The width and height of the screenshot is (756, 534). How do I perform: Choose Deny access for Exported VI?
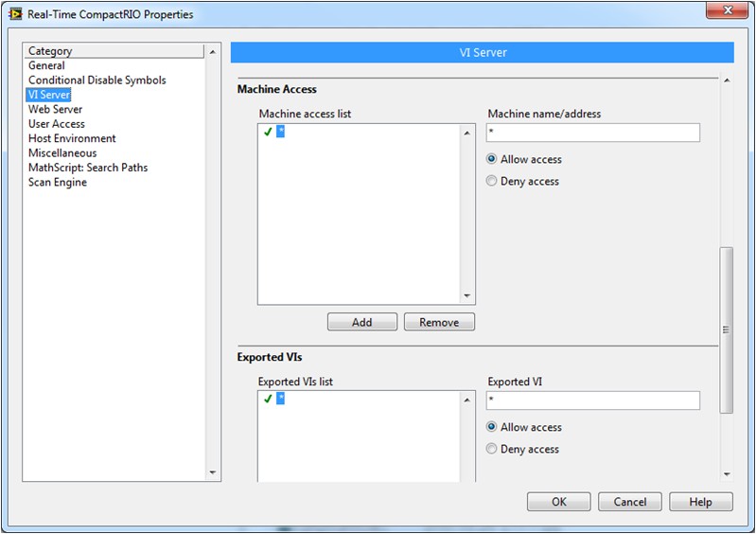[x=492, y=449]
